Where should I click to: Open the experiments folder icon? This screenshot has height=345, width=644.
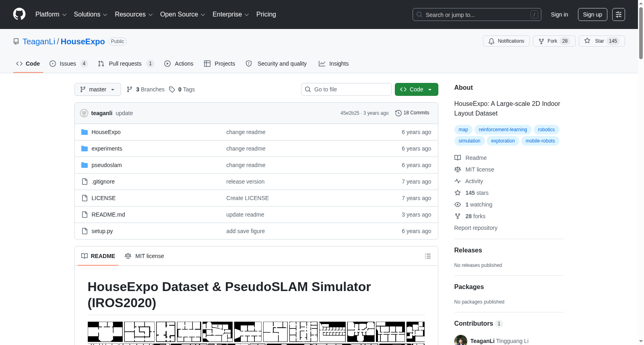(85, 149)
